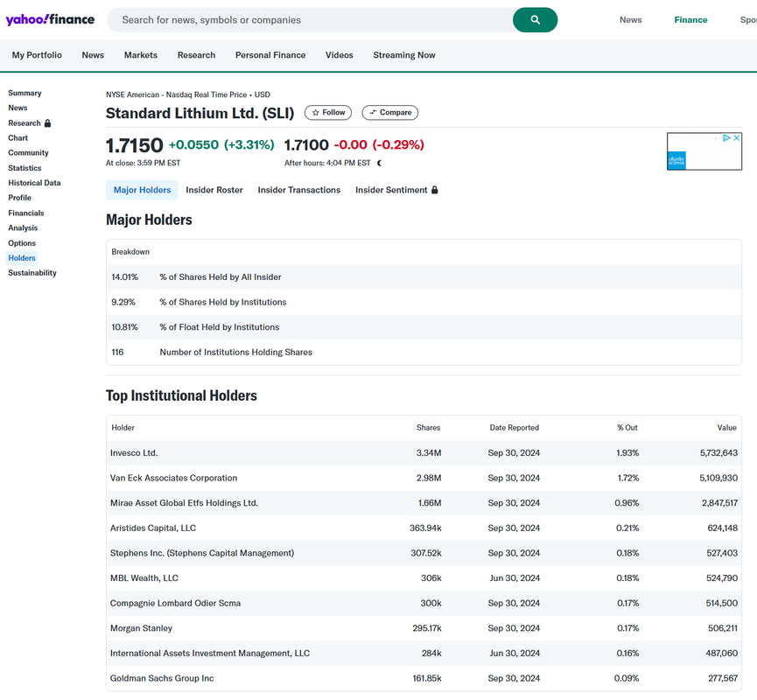The width and height of the screenshot is (757, 700).
Task: Open Research in the sidebar
Action: [25, 123]
